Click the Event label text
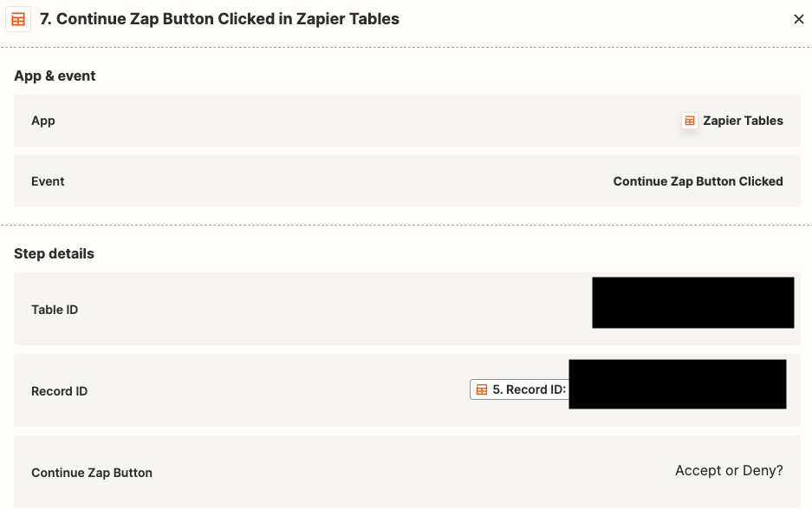This screenshot has width=812, height=510. (49, 181)
